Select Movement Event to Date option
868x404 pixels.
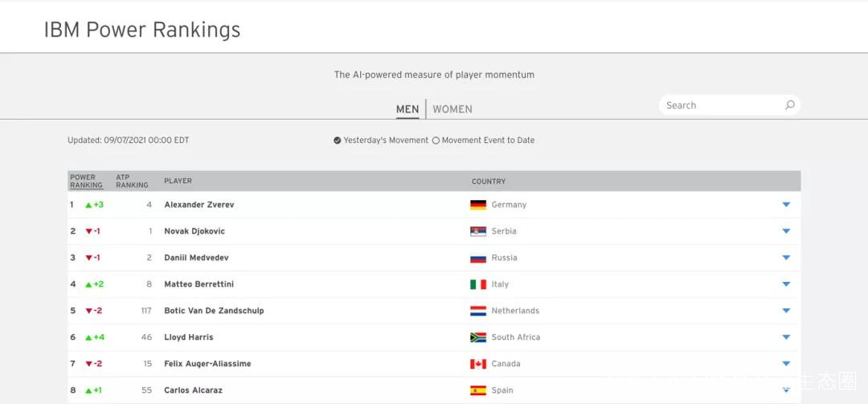click(436, 141)
